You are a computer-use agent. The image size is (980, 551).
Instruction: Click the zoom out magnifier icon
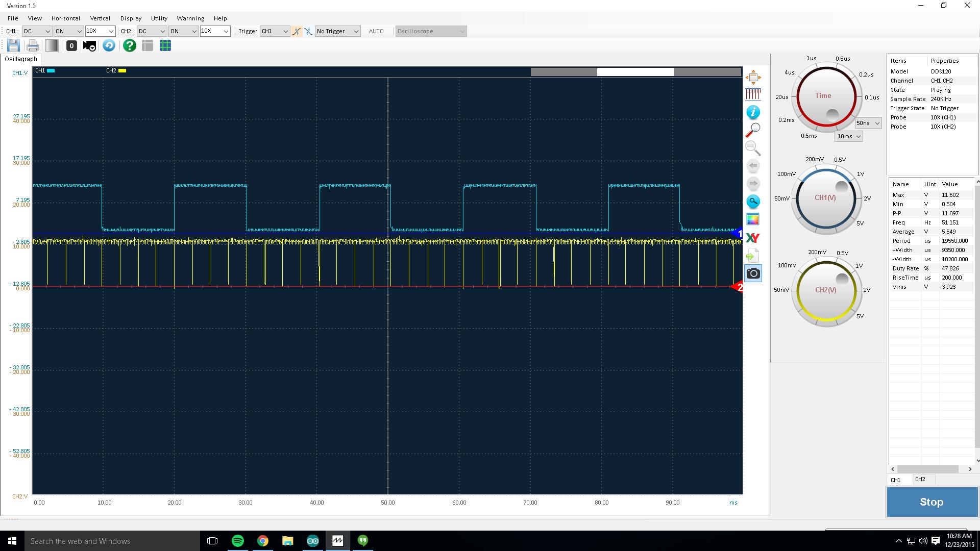(753, 148)
